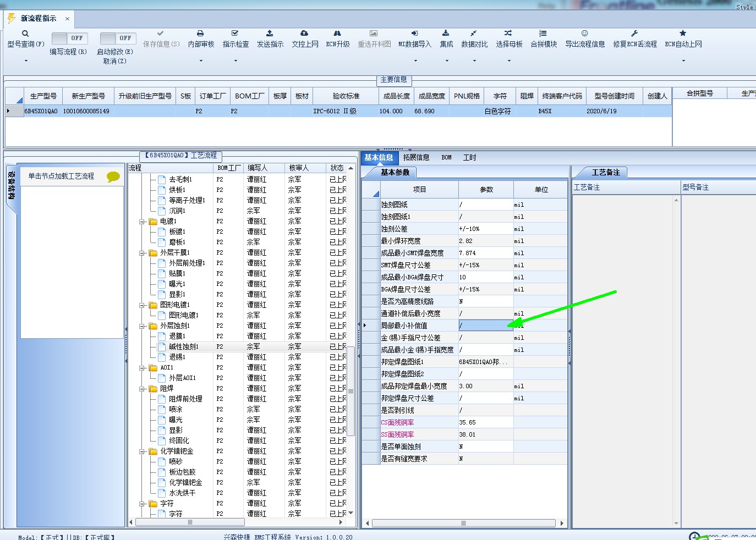Screen dimensions: 756x540
Task: Open dropdown arrow under 指示检查
Action: (235, 60)
